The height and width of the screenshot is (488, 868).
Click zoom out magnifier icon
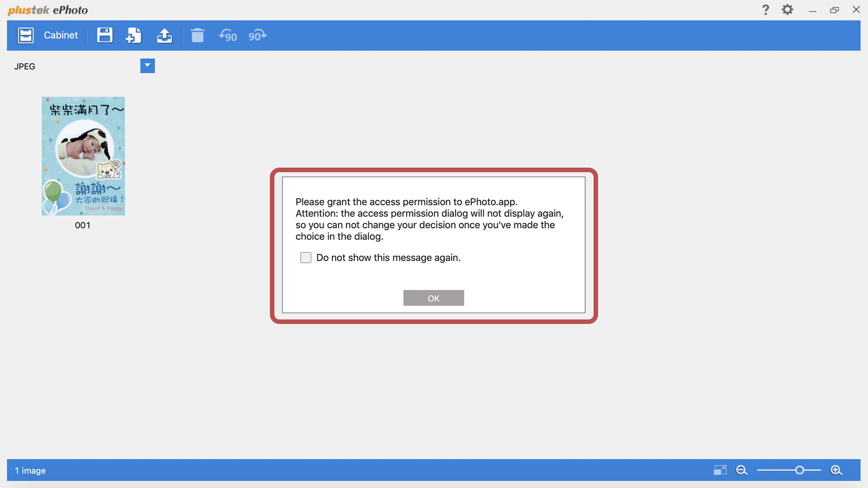pos(741,470)
